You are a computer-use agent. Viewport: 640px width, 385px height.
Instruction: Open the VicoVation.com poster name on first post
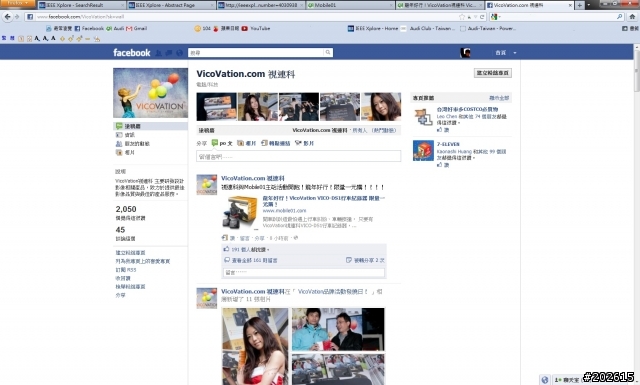(x=253, y=178)
